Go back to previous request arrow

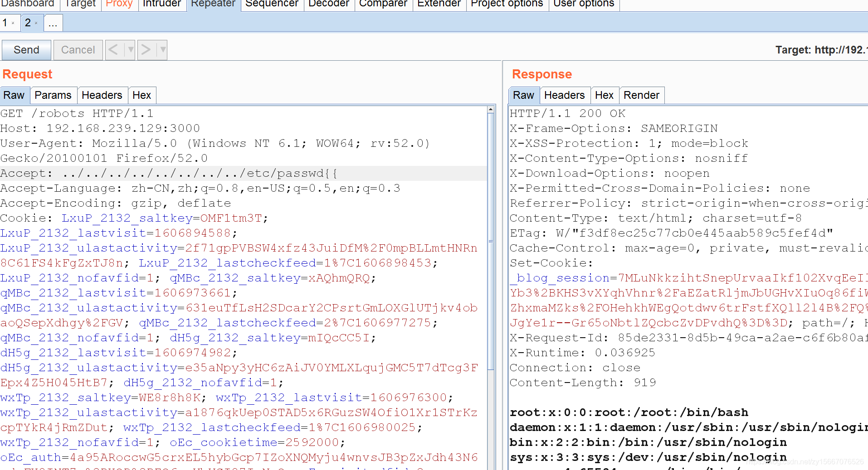point(113,50)
